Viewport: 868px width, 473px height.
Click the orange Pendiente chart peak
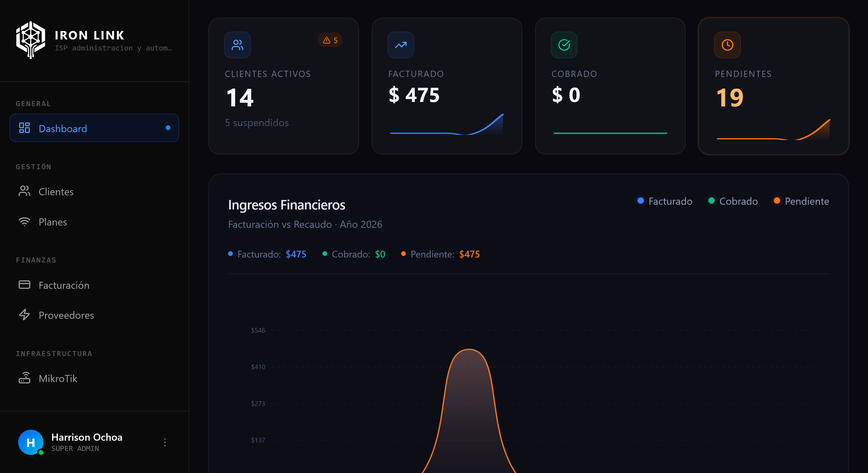pyautogui.click(x=469, y=350)
